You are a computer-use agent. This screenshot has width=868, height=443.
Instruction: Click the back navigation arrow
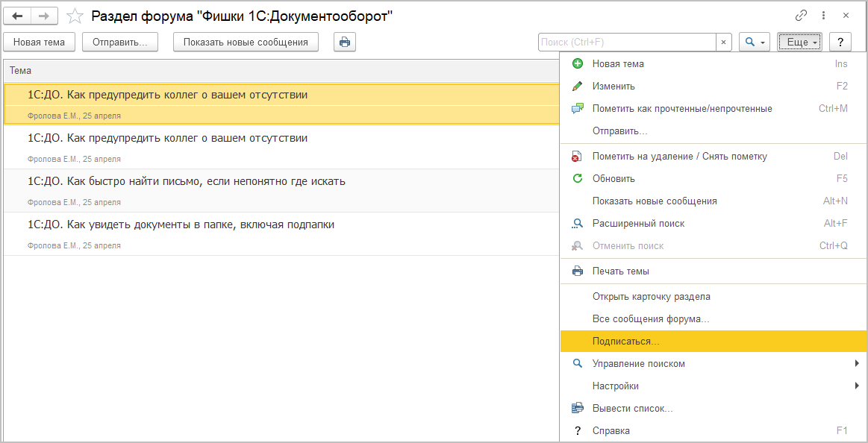(x=18, y=16)
